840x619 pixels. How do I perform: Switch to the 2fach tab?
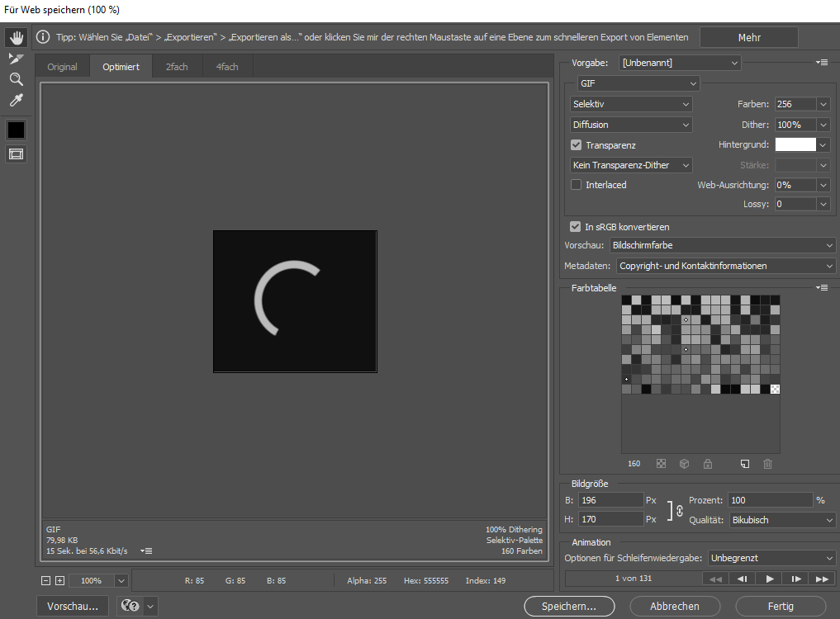(x=177, y=67)
